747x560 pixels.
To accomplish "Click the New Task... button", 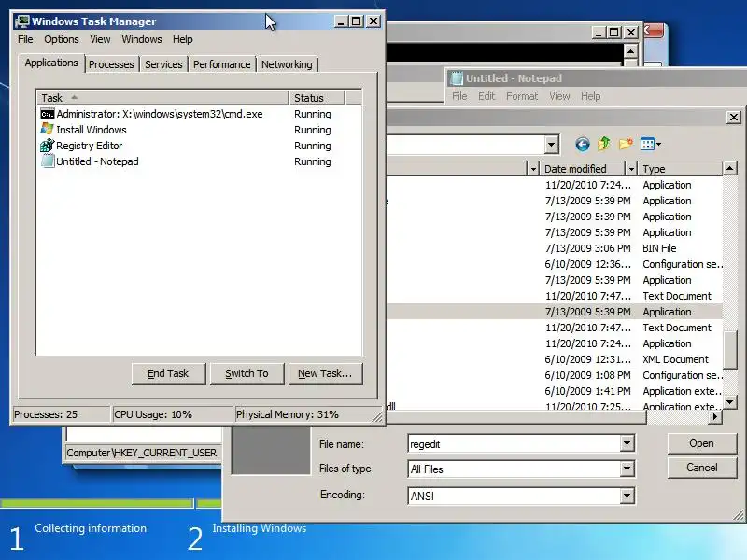I will pos(325,373).
